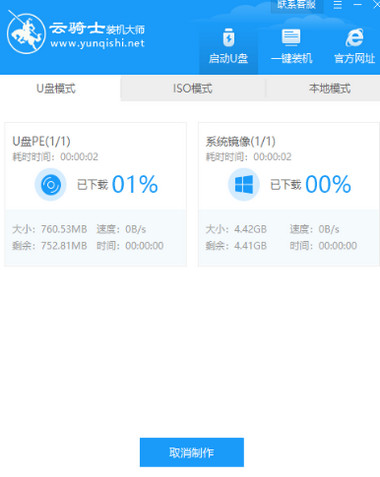Minimize the Yunqishi window
The width and height of the screenshot is (380, 477).
357,4
